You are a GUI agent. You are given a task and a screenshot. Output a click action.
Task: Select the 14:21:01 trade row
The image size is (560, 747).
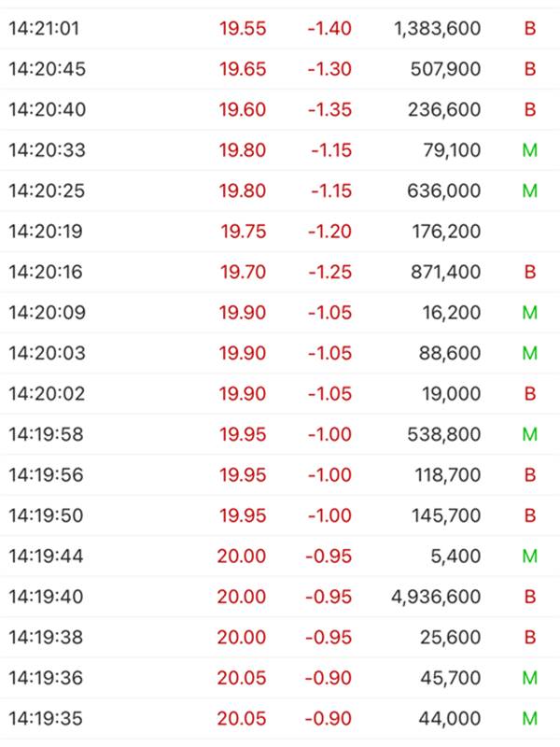[x=280, y=28]
